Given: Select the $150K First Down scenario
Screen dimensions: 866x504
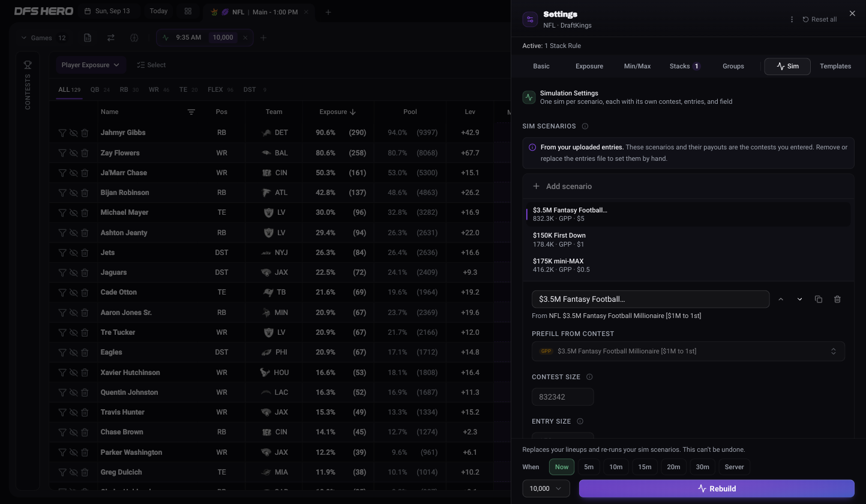Looking at the screenshot, I should pos(688,239).
